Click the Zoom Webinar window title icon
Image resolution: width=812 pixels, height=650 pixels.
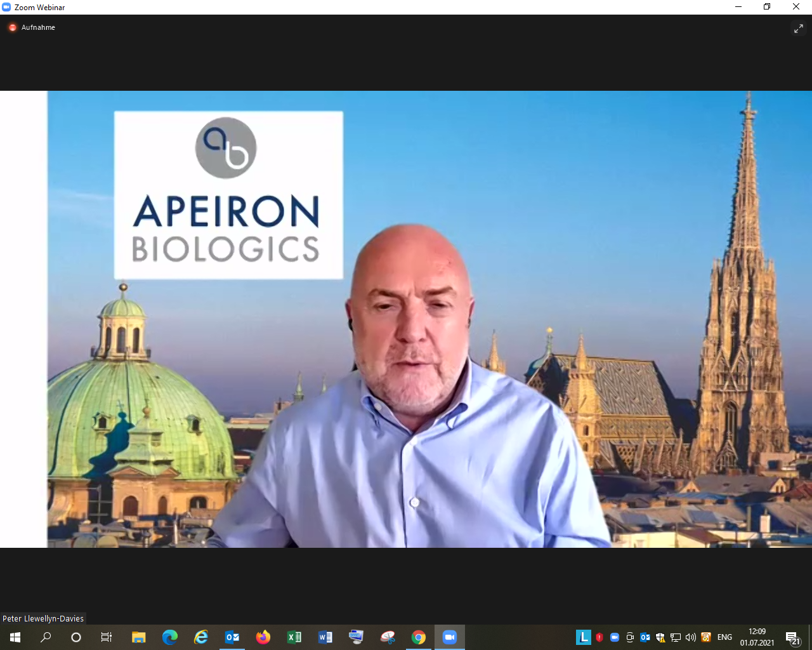point(6,7)
